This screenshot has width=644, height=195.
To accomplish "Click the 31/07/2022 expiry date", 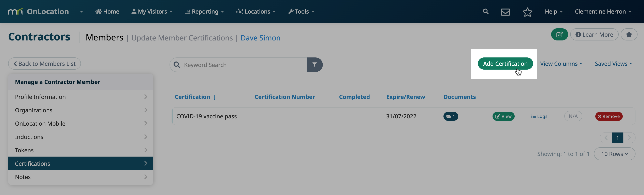I will coord(401,116).
